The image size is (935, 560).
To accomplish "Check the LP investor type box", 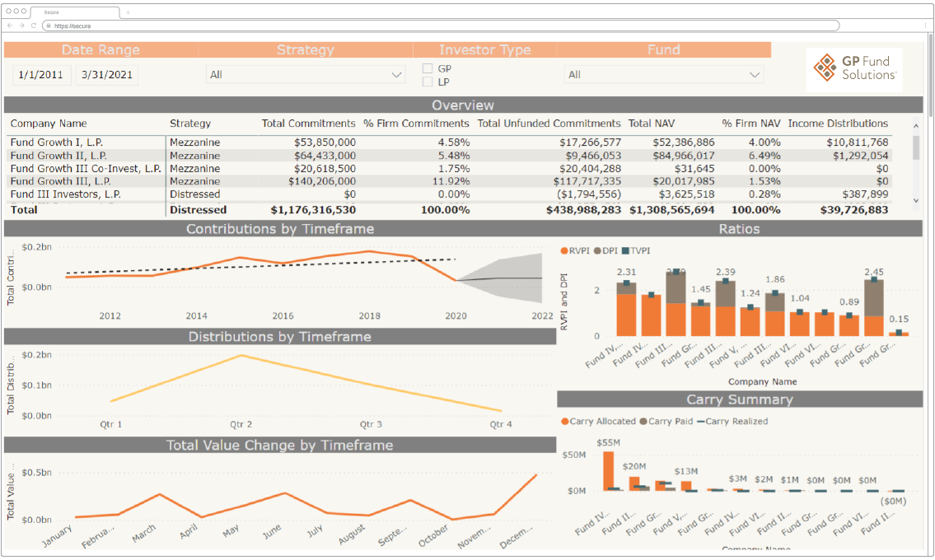I will tap(427, 82).
